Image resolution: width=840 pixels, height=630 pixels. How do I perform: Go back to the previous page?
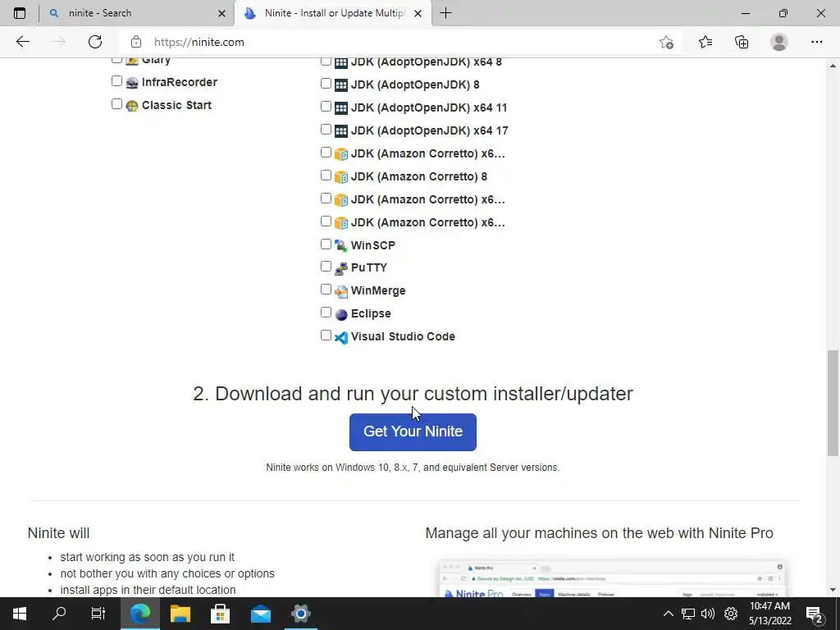tap(22, 42)
